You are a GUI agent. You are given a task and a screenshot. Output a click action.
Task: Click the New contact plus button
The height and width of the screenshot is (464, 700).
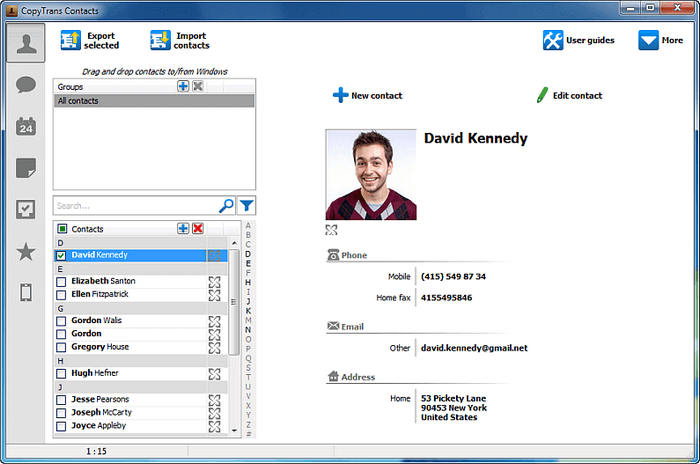tap(367, 95)
